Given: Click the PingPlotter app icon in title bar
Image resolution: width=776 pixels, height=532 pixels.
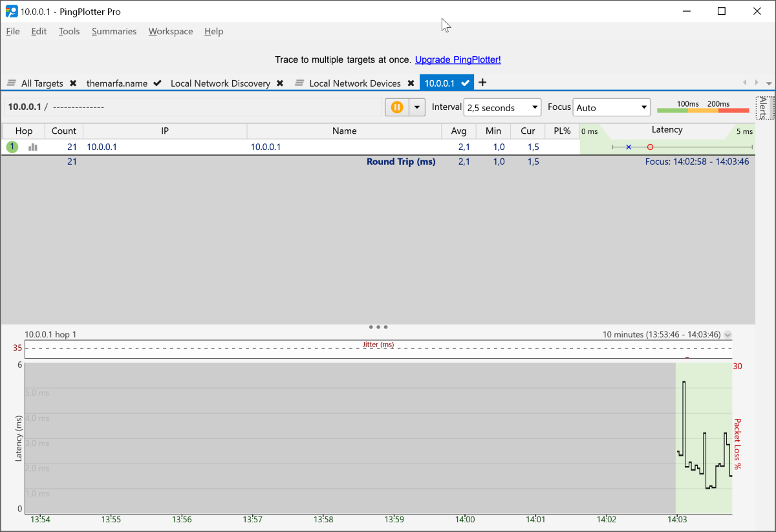Looking at the screenshot, I should tap(11, 11).
